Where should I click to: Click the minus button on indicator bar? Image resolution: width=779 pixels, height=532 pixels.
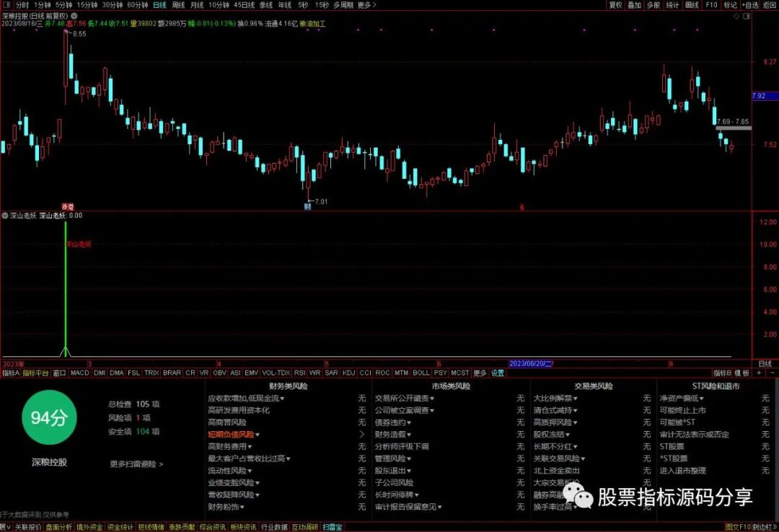tap(772, 373)
